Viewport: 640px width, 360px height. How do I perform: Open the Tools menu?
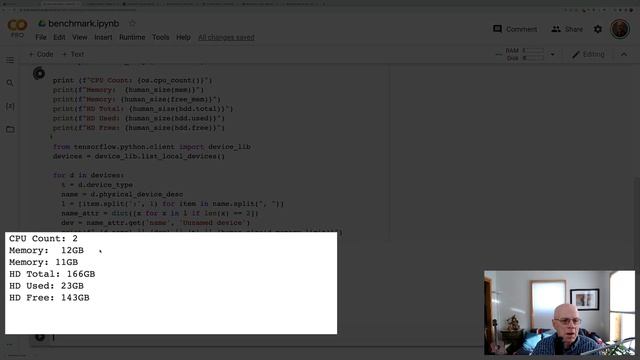pyautogui.click(x=161, y=37)
